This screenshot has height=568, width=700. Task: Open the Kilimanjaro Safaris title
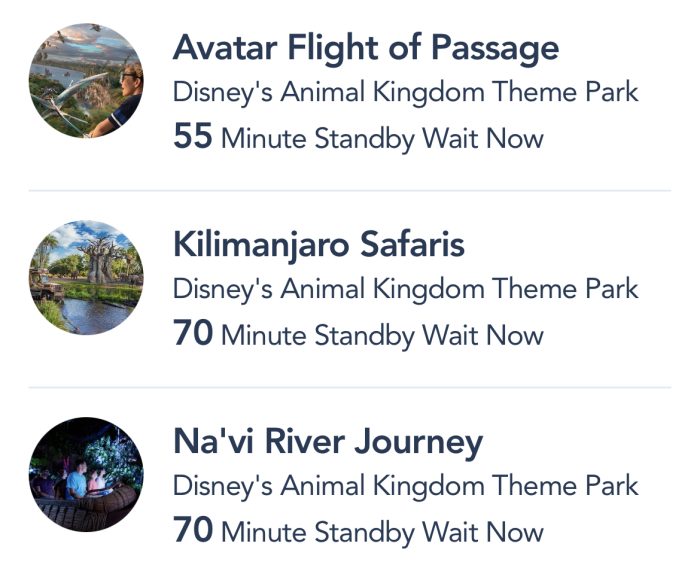point(319,245)
